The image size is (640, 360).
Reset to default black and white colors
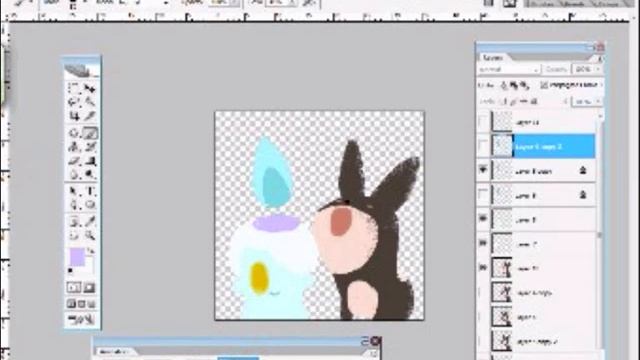click(x=71, y=271)
